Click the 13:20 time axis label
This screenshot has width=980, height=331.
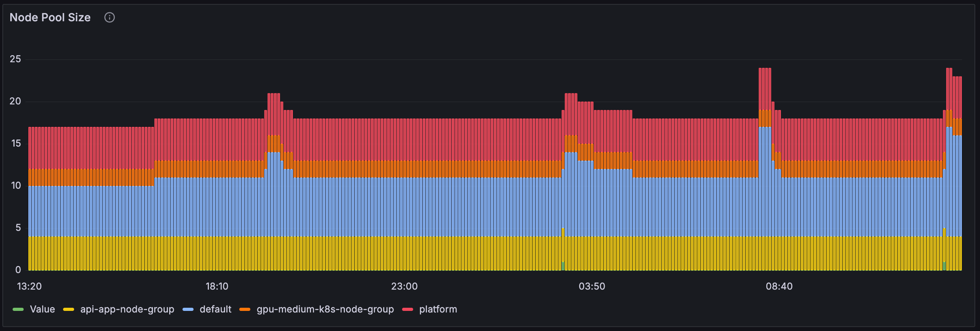tap(30, 286)
